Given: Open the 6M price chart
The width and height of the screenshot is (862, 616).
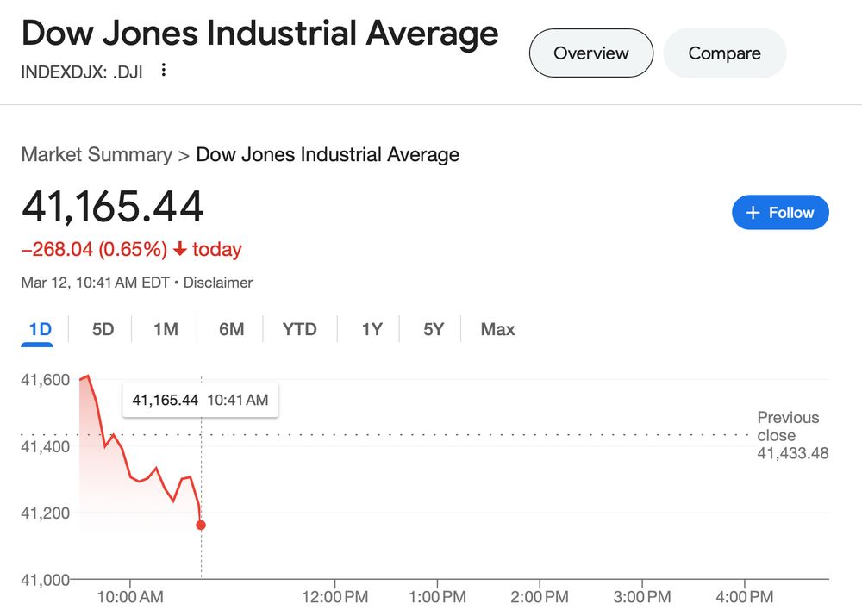Looking at the screenshot, I should pyautogui.click(x=230, y=329).
